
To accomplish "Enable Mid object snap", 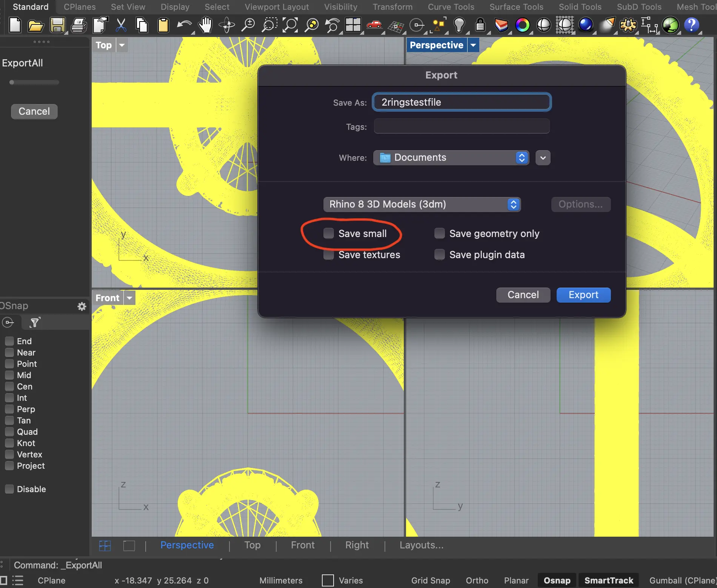I will coord(9,375).
